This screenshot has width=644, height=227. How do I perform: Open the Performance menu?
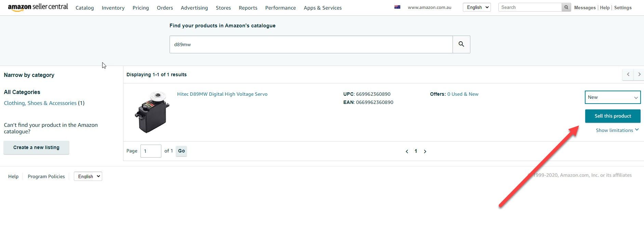click(x=281, y=8)
